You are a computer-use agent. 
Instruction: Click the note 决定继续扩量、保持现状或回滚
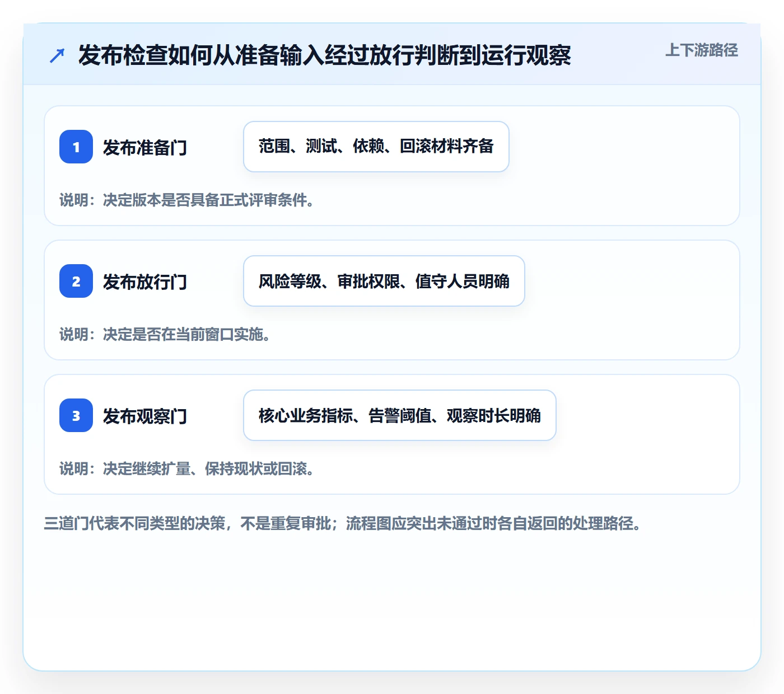(187, 468)
